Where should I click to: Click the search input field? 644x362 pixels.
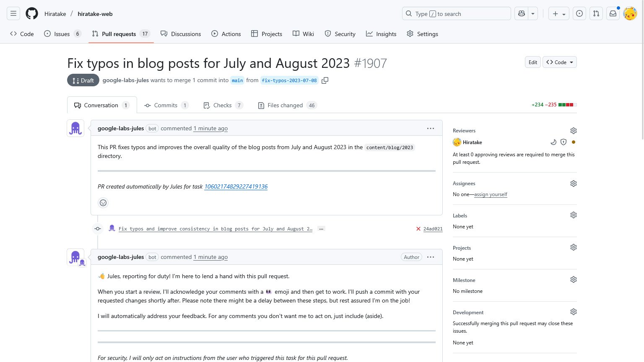(x=456, y=13)
